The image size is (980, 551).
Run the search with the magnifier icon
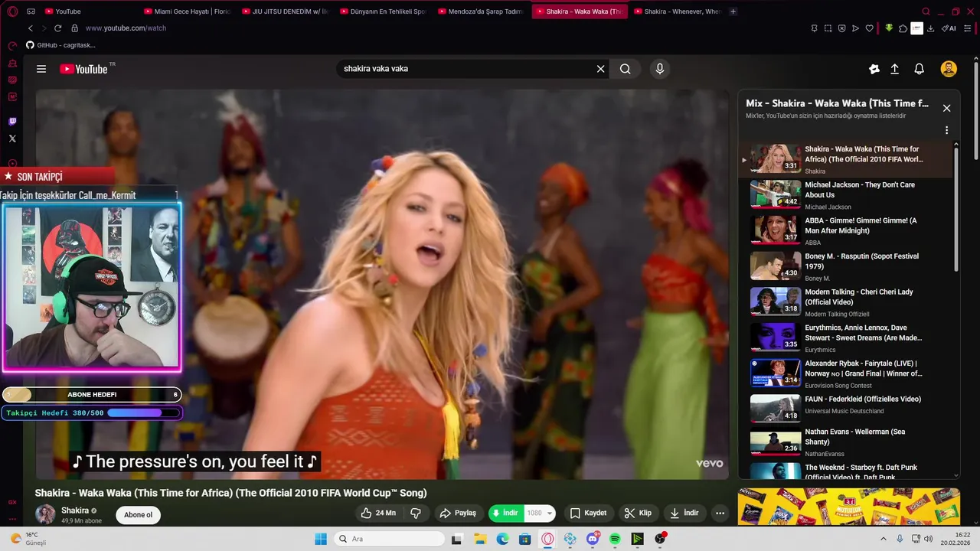(x=626, y=69)
